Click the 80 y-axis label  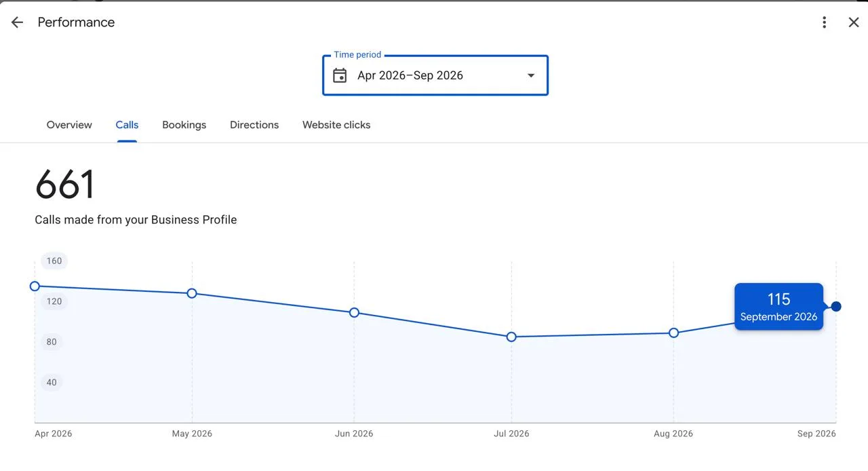(52, 342)
